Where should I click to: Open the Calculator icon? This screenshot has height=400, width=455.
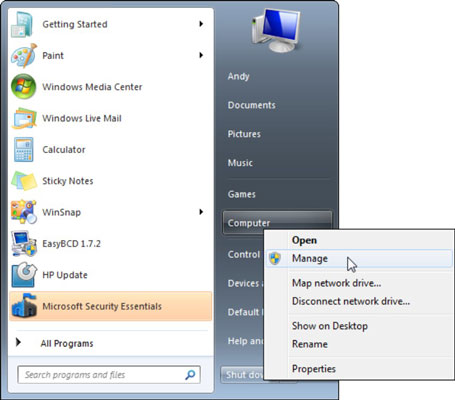click(x=23, y=149)
